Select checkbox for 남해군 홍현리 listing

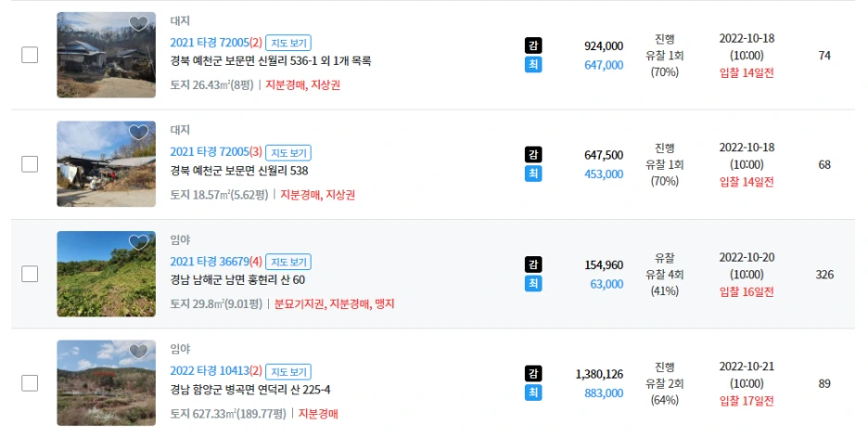[30, 274]
